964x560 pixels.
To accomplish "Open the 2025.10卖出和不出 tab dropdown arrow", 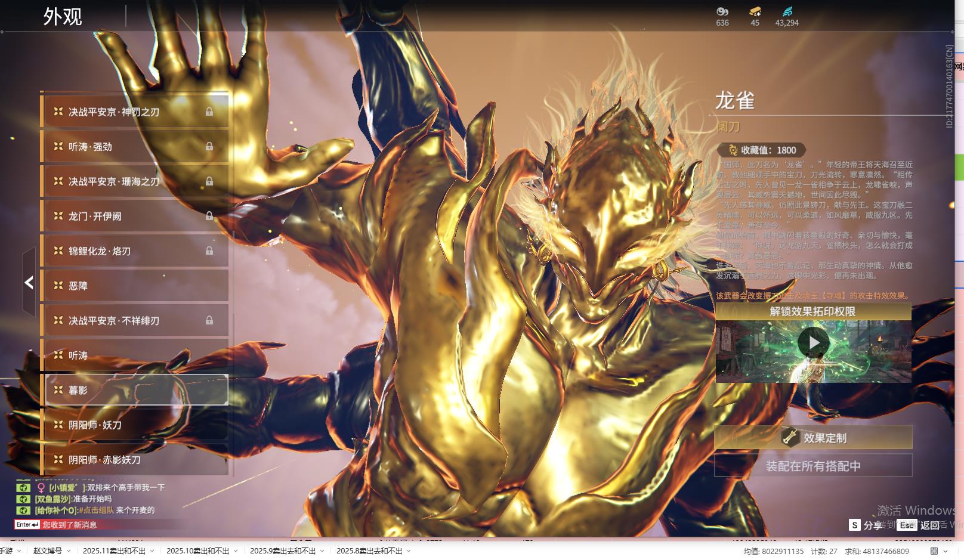I will [236, 551].
